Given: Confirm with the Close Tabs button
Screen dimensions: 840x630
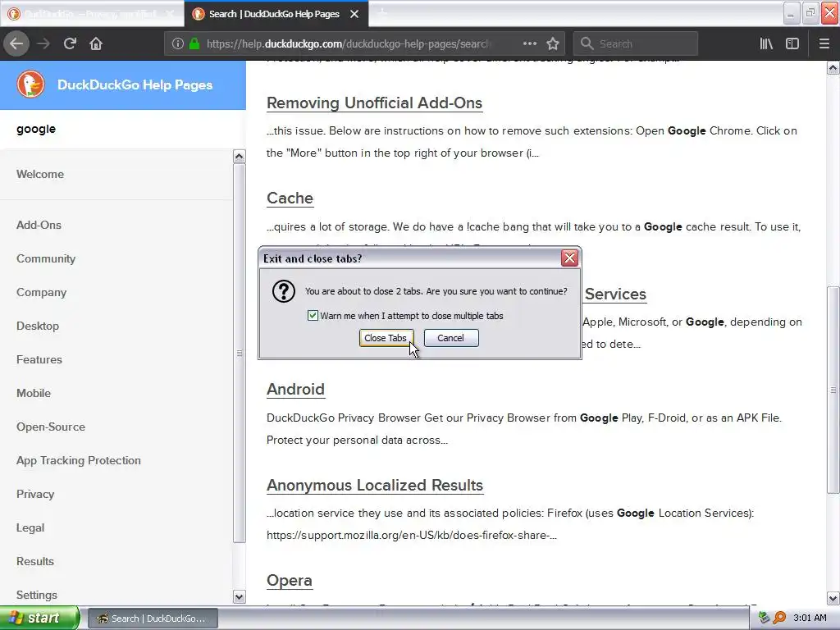Looking at the screenshot, I should point(386,338).
